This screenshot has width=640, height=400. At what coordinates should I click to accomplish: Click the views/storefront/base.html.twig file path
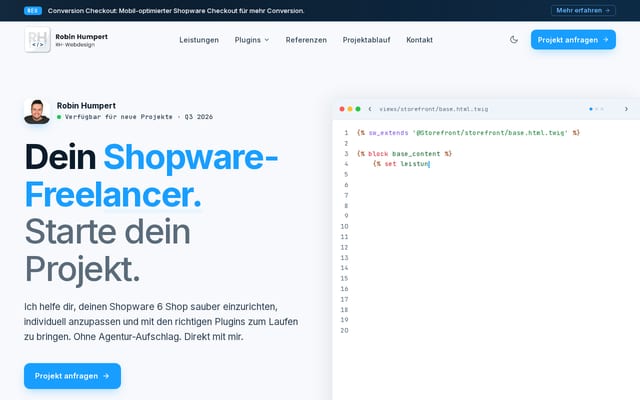[433, 109]
